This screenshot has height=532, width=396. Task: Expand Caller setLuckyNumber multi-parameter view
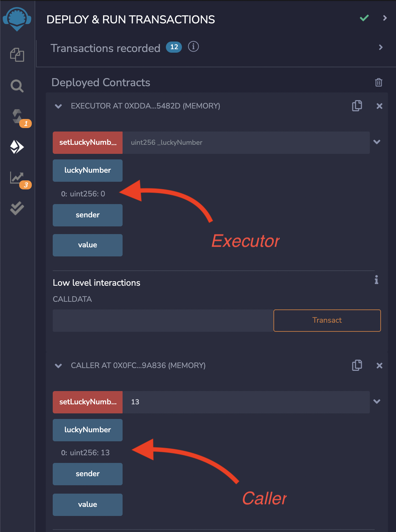[377, 402]
